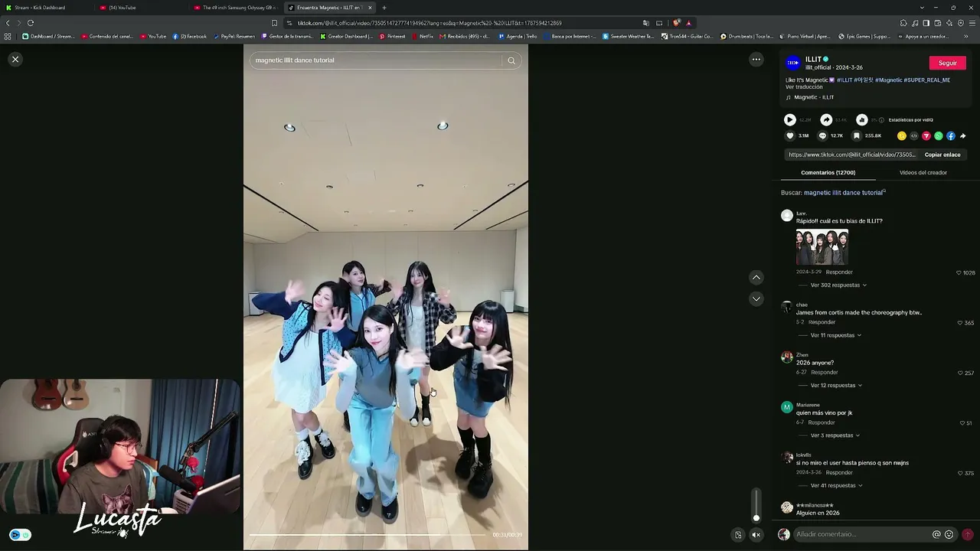Click the Añadir comentario input field
Image resolution: width=980 pixels, height=551 pixels.
tap(861, 534)
